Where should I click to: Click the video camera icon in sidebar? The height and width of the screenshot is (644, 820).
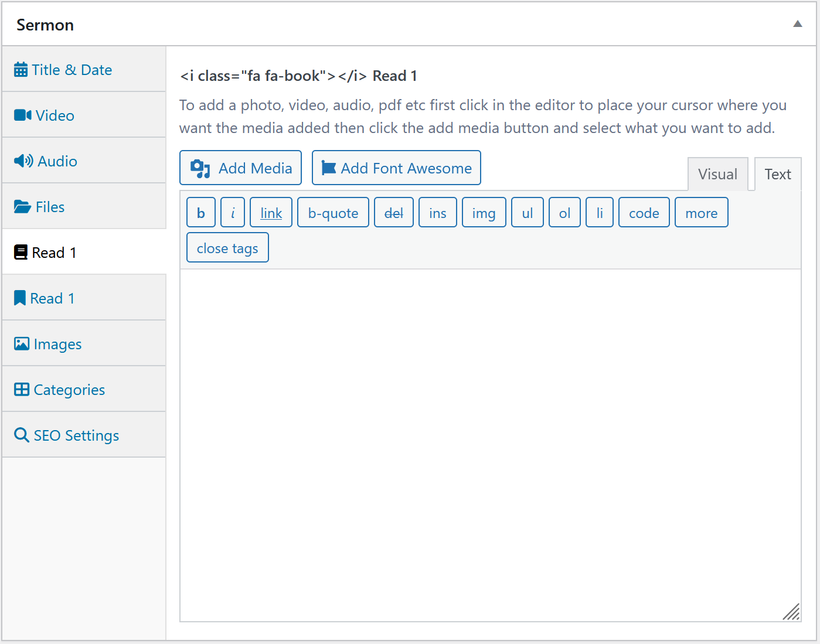[22, 115]
